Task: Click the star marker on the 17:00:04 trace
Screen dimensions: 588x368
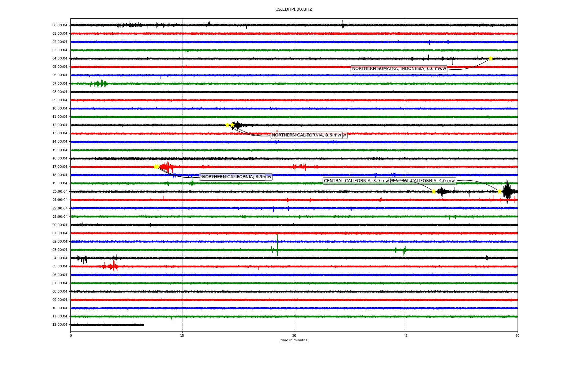Action: (x=156, y=167)
